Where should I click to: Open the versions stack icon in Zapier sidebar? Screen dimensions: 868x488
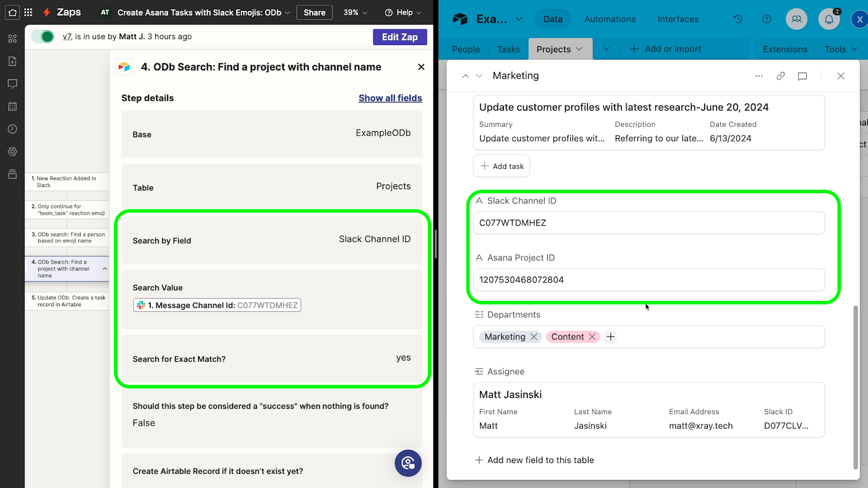[12, 174]
